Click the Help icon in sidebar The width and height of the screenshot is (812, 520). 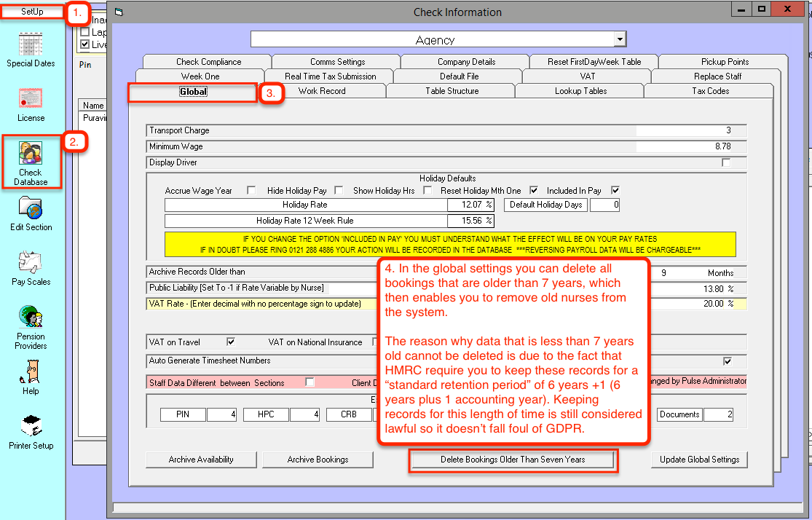pos(31,372)
